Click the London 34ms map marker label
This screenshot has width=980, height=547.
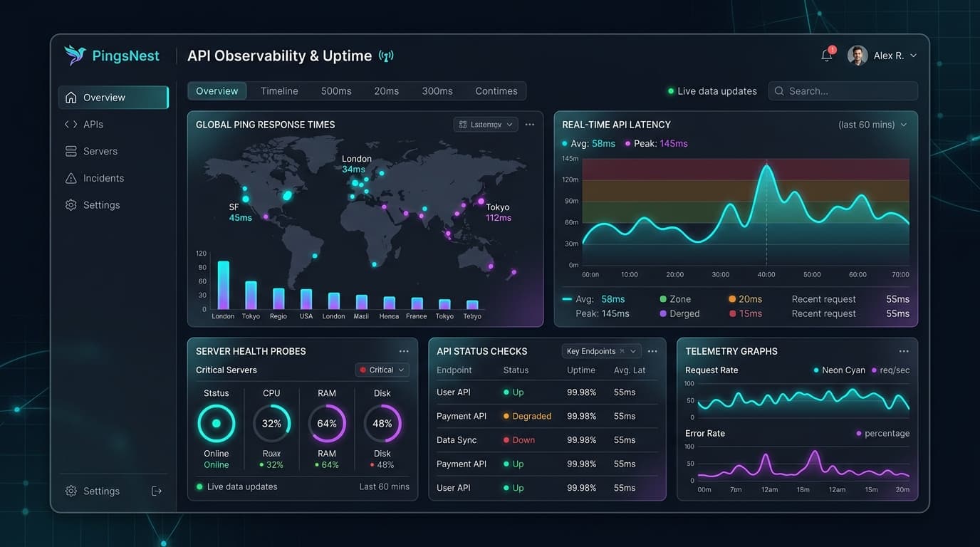point(356,164)
